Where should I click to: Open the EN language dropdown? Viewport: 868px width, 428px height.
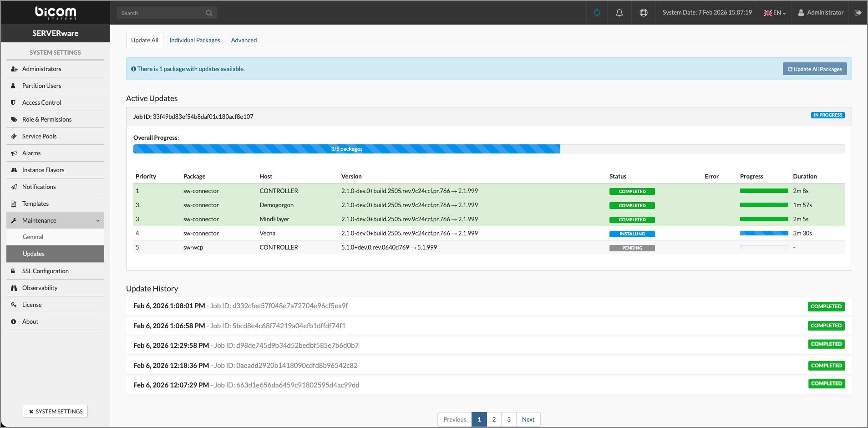coord(775,13)
